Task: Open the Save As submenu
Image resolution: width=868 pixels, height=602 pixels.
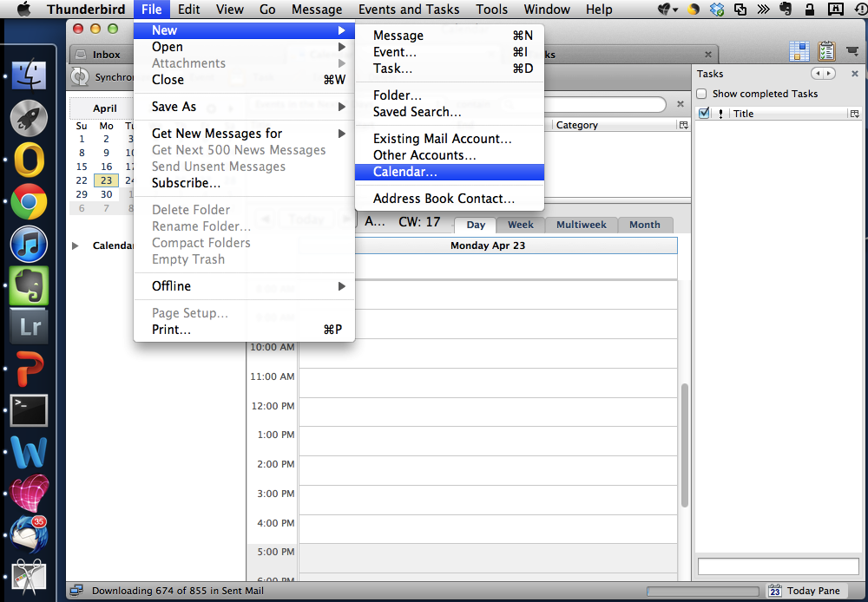Action: click(x=244, y=106)
